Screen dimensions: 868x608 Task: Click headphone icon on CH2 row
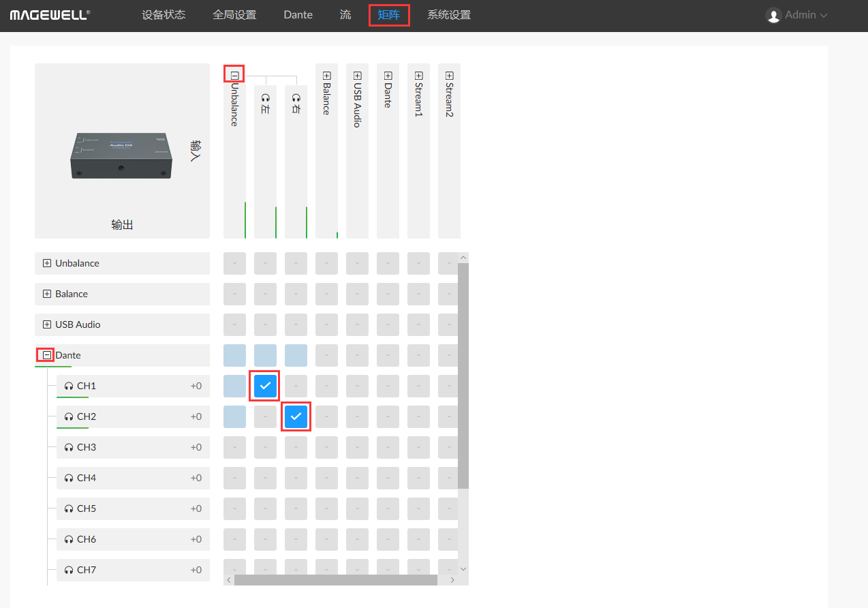68,416
